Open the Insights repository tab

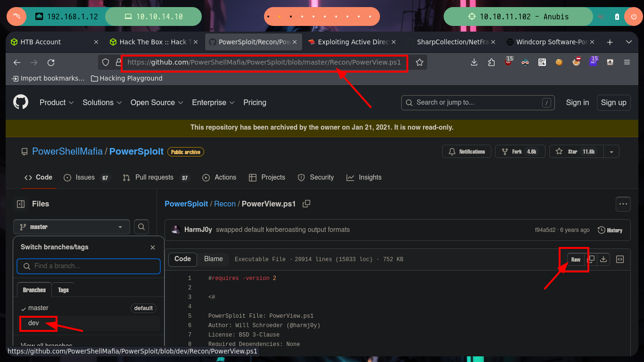(x=364, y=177)
